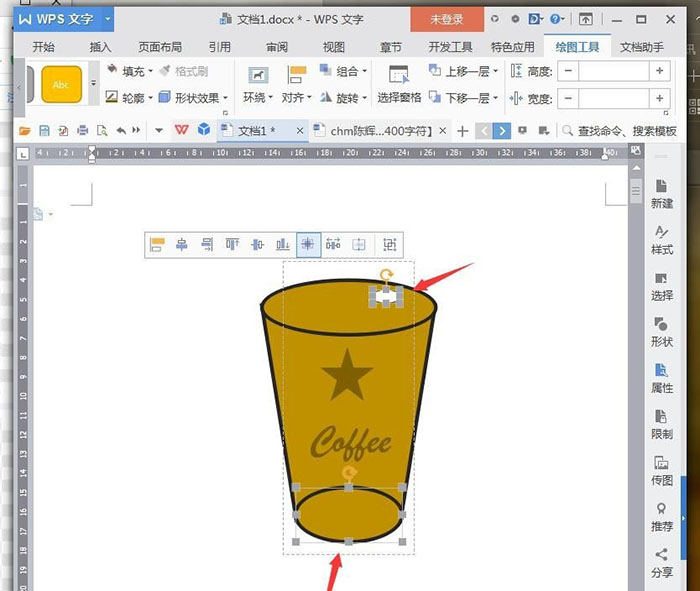This screenshot has height=591, width=700.
Task: Click the 新建 new sidebar icon
Action: point(661,193)
